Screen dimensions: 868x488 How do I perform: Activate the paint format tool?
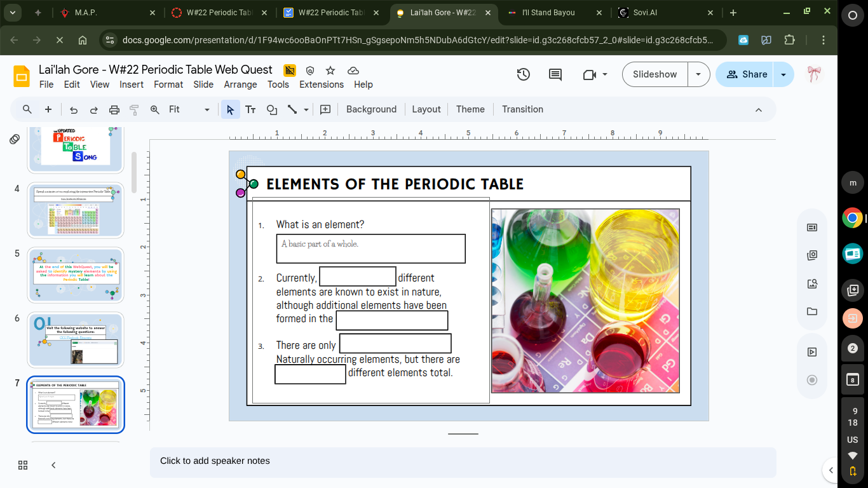click(134, 109)
